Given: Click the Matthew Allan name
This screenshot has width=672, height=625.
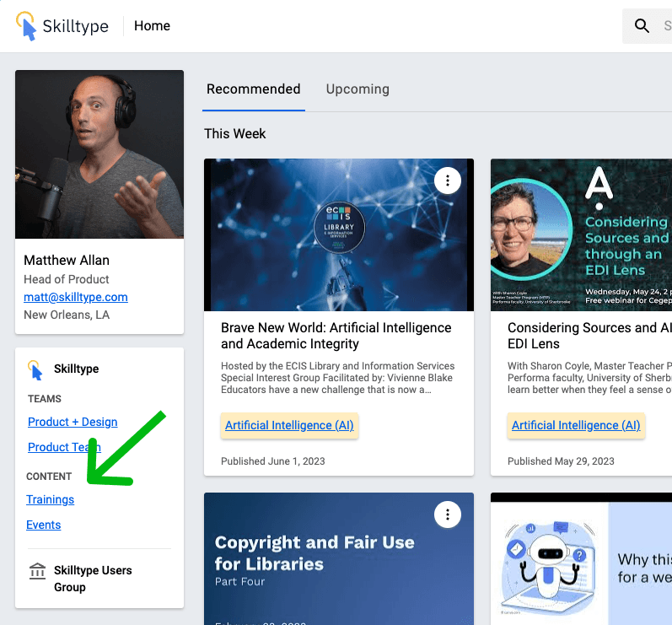Looking at the screenshot, I should pyautogui.click(x=67, y=260).
